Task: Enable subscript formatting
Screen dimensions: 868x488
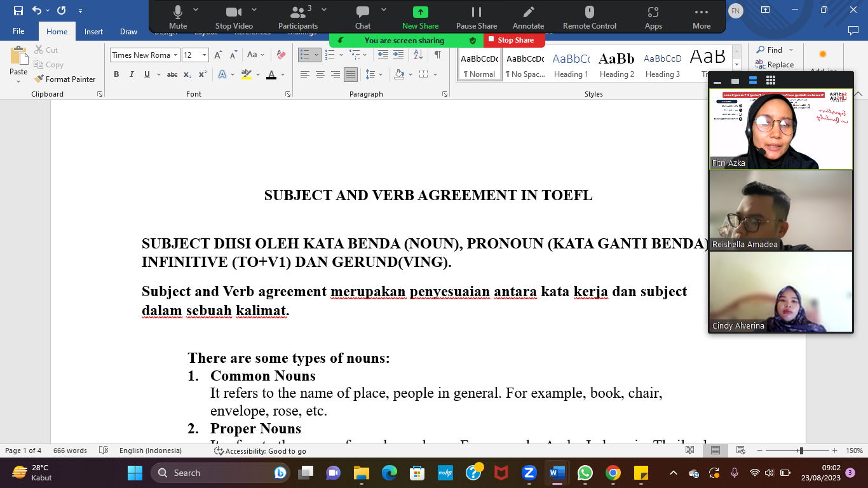Action: [x=187, y=75]
